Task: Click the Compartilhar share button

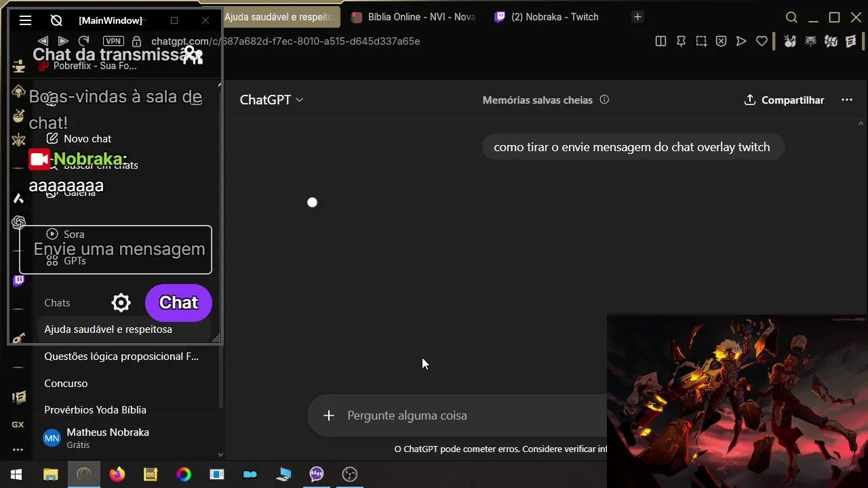Action: 785,100
